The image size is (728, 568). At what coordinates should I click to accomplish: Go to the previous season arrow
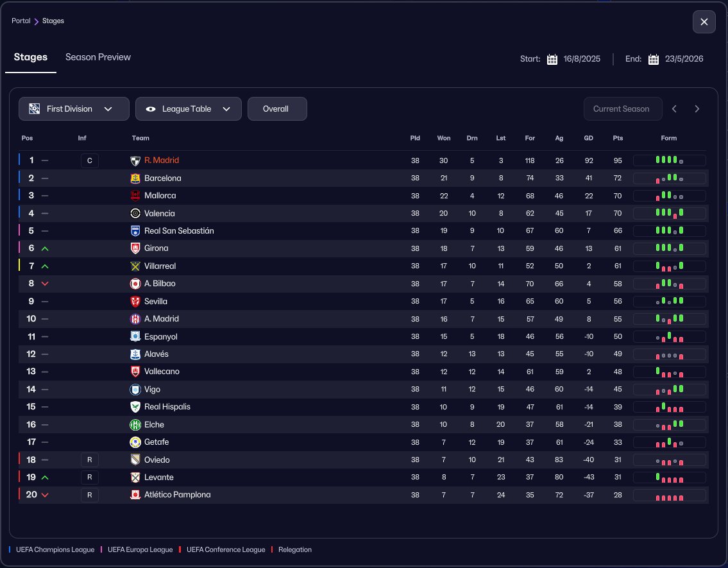(674, 108)
